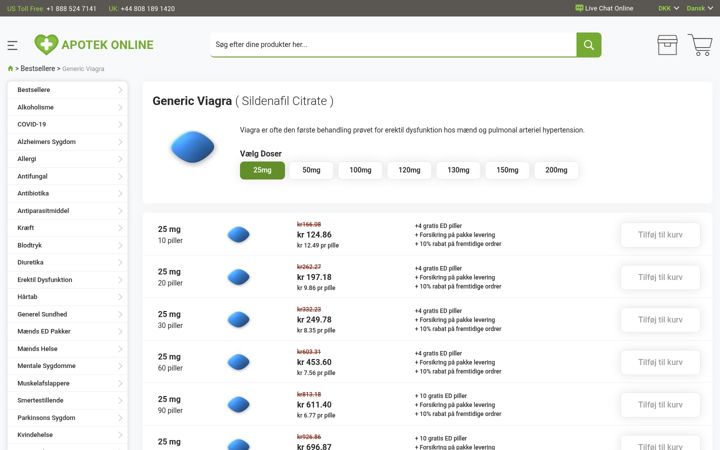This screenshot has height=450, width=720.
Task: Click the kr 611.40 price
Action: [x=314, y=405]
